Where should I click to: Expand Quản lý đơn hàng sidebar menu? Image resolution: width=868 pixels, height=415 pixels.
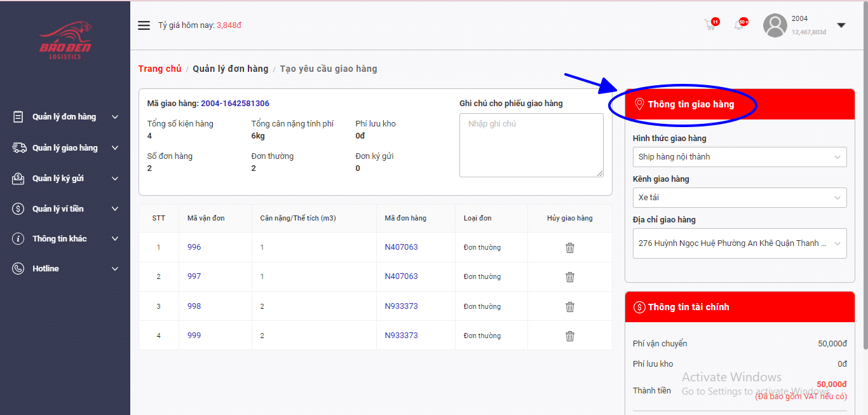click(65, 117)
